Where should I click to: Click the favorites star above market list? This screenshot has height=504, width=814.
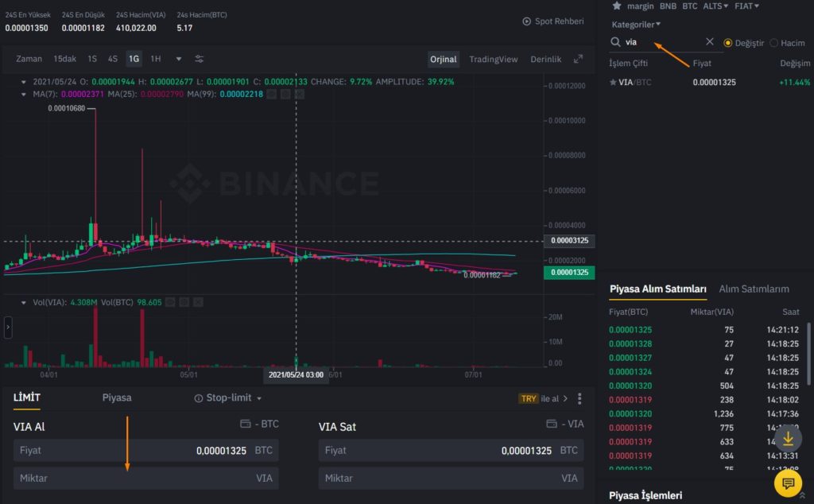617,6
